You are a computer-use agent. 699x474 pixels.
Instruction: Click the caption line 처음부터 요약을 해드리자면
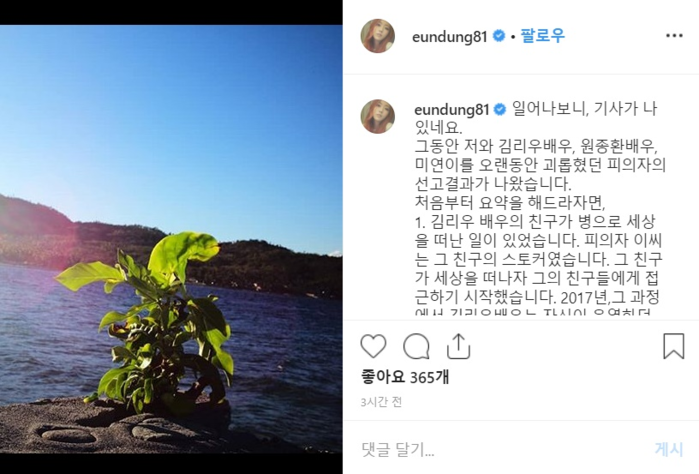[x=510, y=203]
